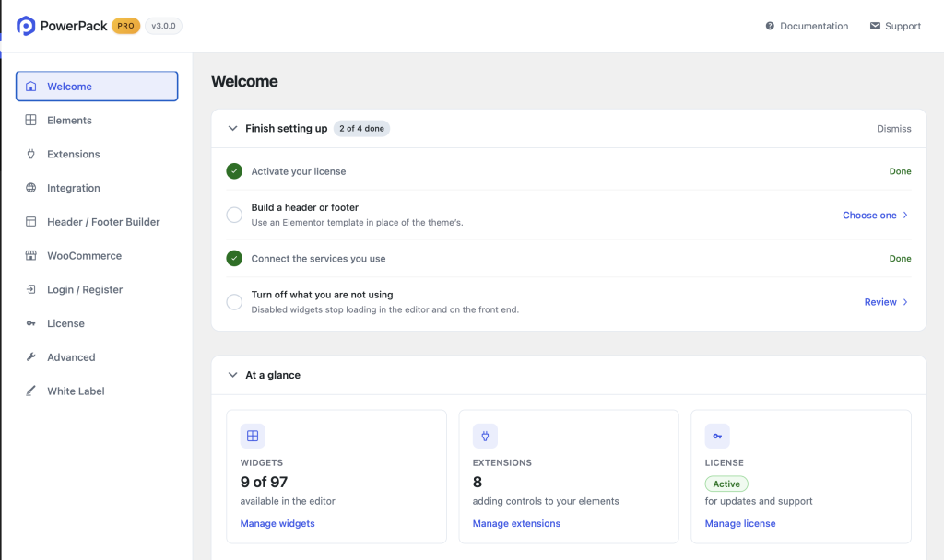
Task: Dismiss the Finish setting up panel
Action: point(893,129)
